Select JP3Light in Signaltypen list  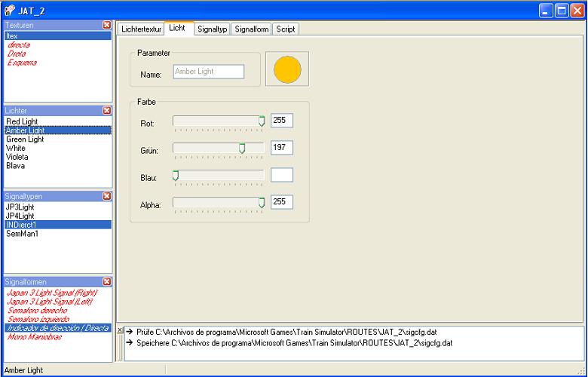pos(20,207)
